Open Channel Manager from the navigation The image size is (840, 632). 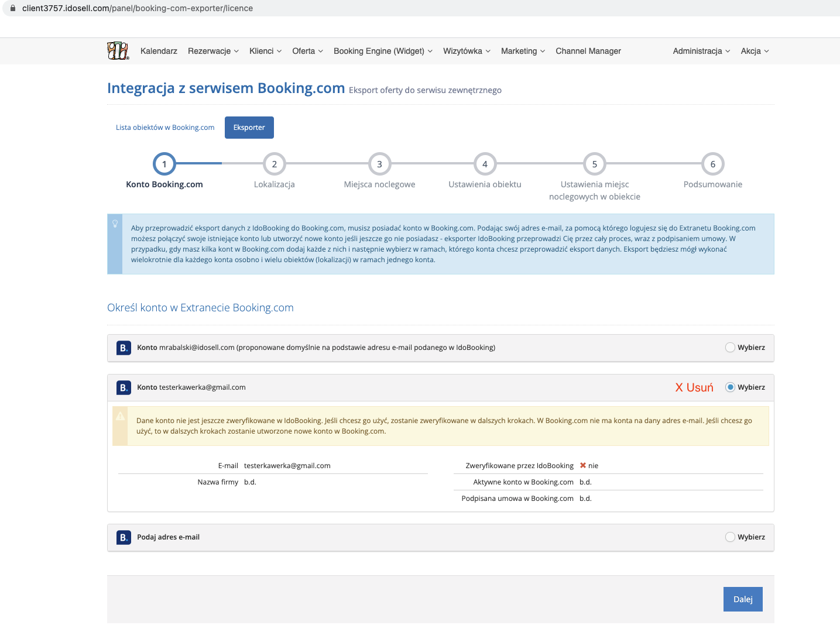tap(588, 51)
